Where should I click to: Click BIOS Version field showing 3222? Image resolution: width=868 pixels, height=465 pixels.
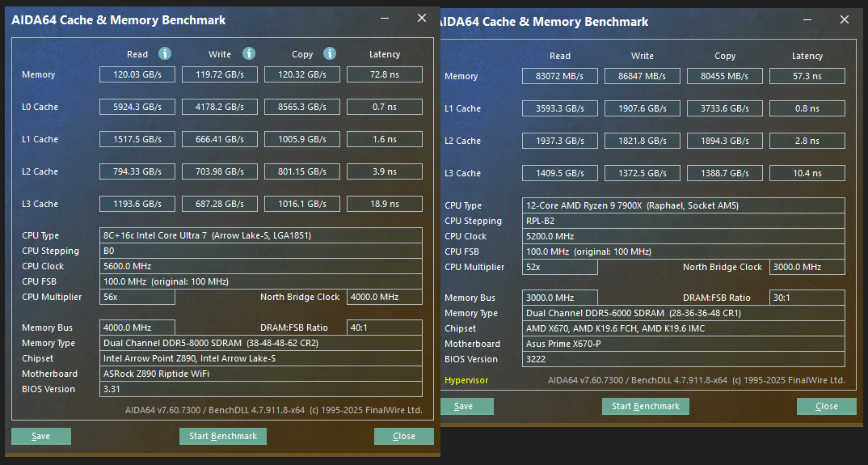684,359
